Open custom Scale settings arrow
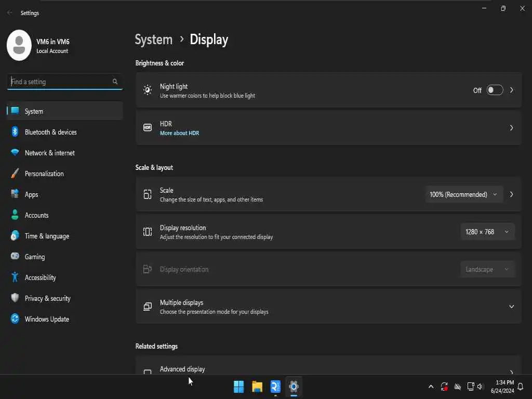The image size is (532, 399). pyautogui.click(x=511, y=194)
